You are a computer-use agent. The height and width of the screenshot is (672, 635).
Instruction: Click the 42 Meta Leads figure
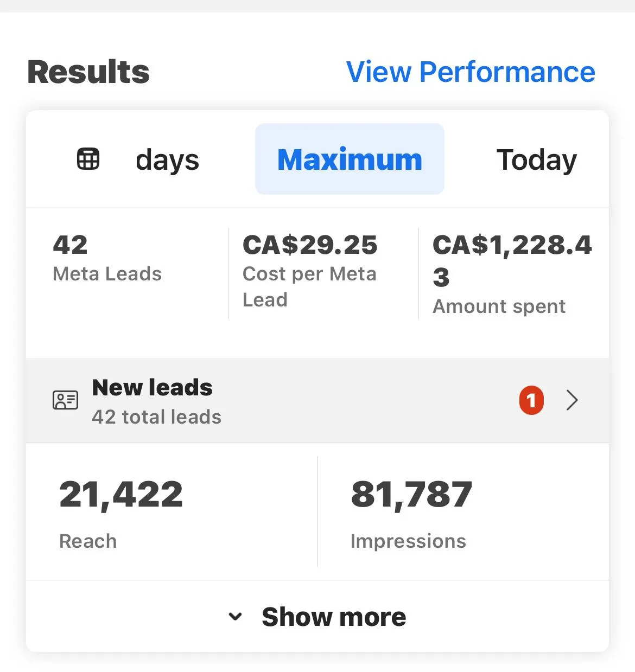pyautogui.click(x=70, y=245)
